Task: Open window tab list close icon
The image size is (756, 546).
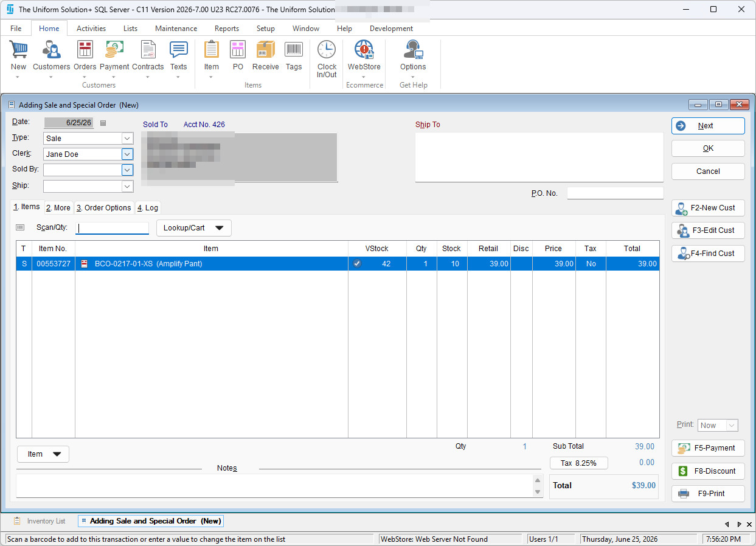Action: [x=750, y=524]
